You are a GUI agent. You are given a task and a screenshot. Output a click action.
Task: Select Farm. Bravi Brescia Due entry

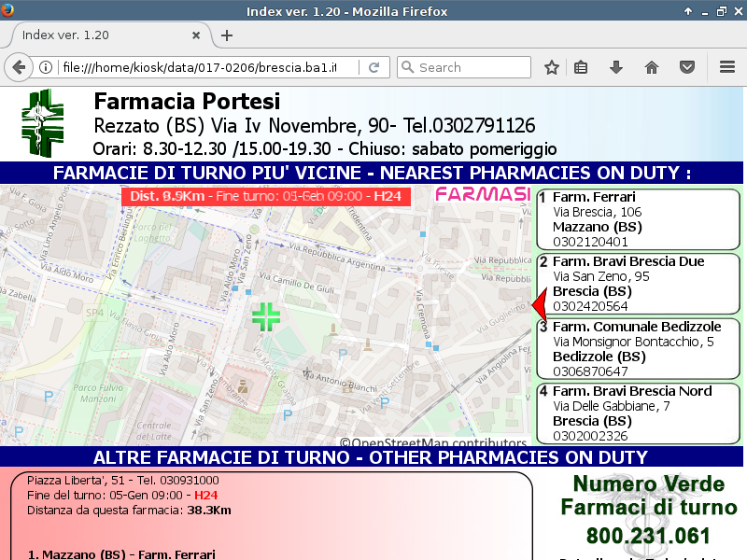pos(637,284)
